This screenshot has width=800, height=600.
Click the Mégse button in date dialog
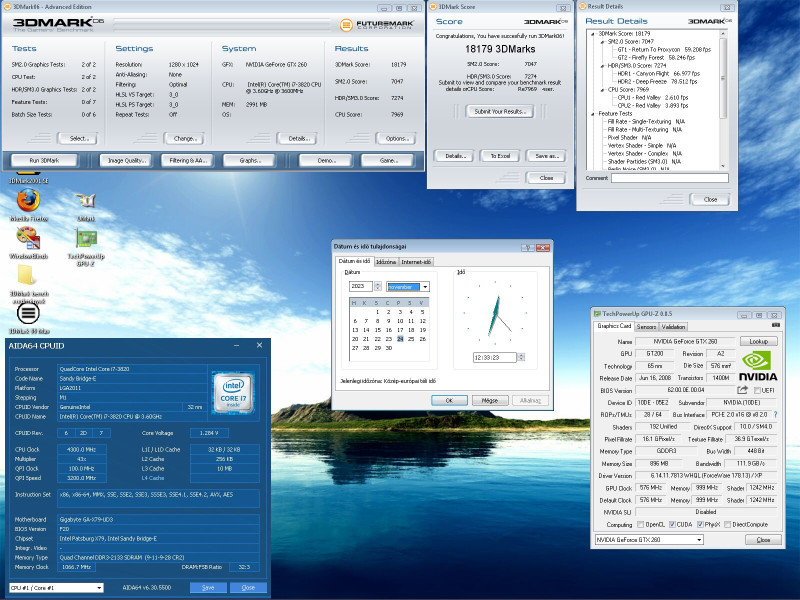click(x=490, y=401)
